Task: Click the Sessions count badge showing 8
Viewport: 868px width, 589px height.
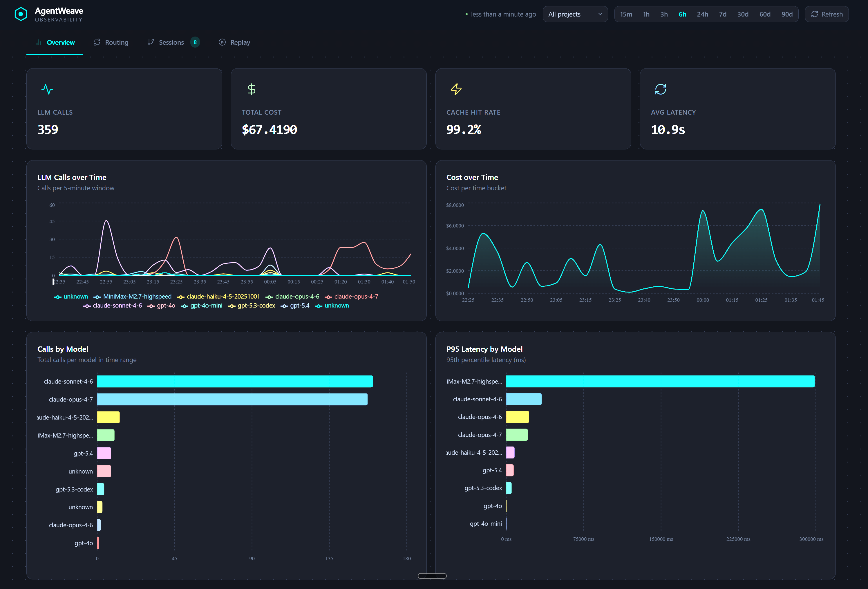Action: [195, 42]
